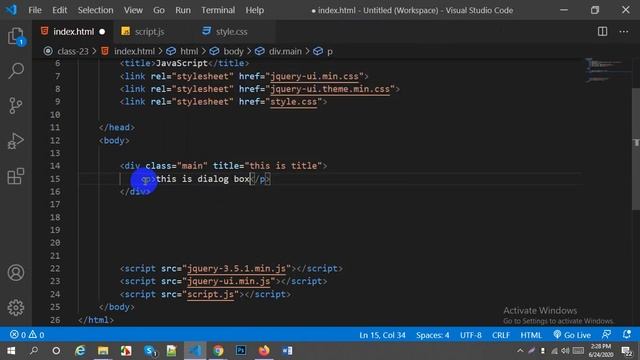Open the Run menu

[183, 10]
